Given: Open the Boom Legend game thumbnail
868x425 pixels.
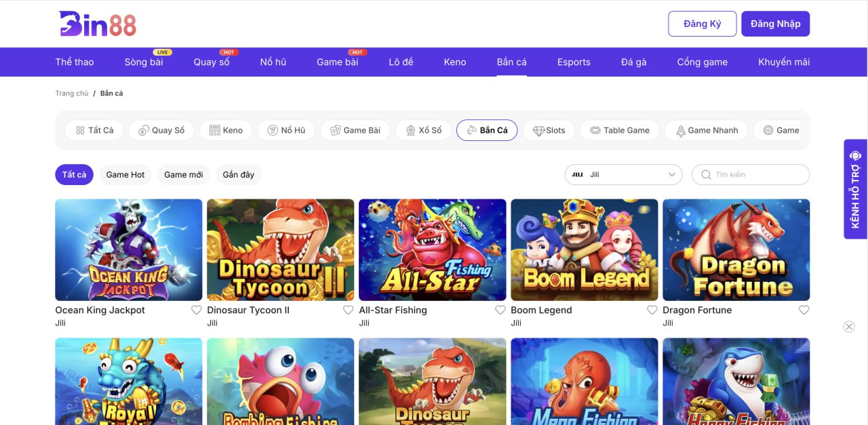Looking at the screenshot, I should pos(584,249).
